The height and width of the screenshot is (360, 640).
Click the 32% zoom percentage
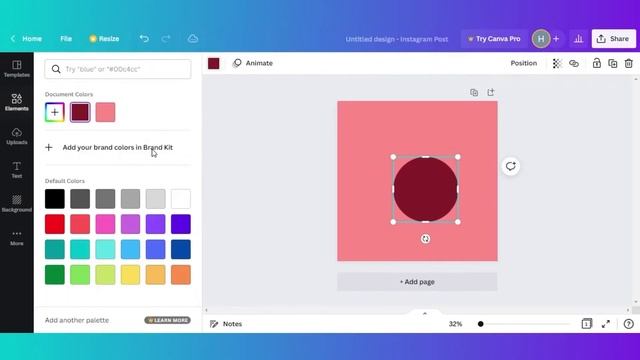tap(456, 324)
